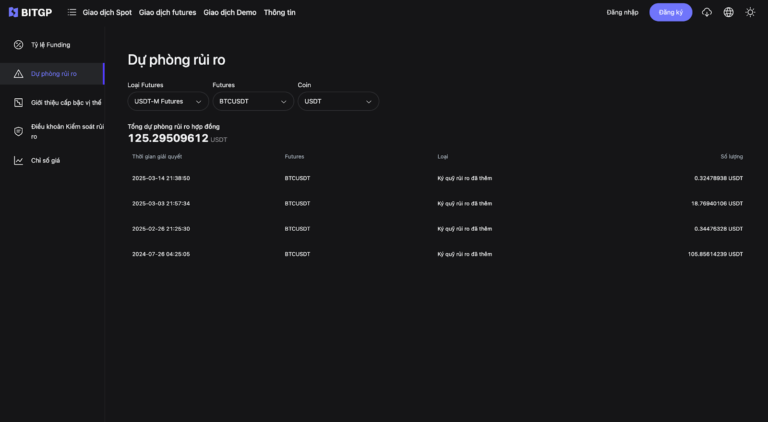Viewport: 768px width, 422px height.
Task: Toggle light/dark theme sun icon
Action: (x=750, y=12)
